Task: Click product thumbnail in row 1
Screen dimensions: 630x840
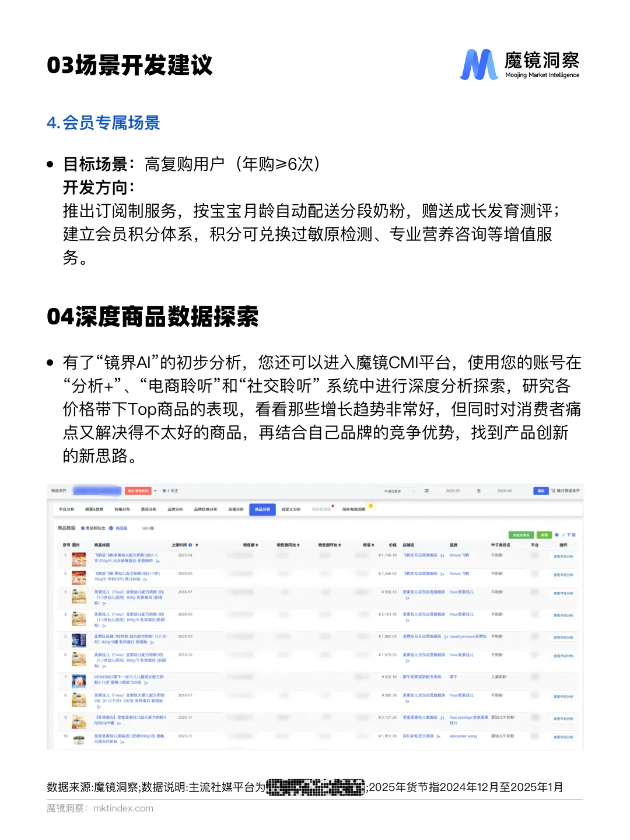Action: pyautogui.click(x=79, y=559)
